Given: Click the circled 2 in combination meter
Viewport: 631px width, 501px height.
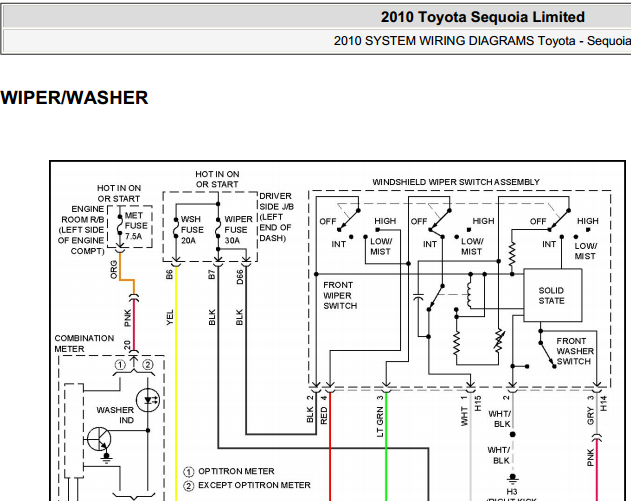Looking at the screenshot, I should point(148,365).
